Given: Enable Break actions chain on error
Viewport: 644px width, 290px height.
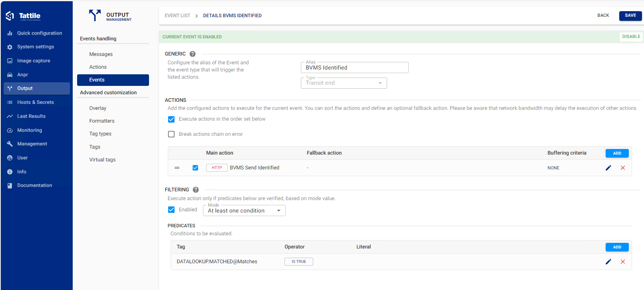Looking at the screenshot, I should coord(171,134).
